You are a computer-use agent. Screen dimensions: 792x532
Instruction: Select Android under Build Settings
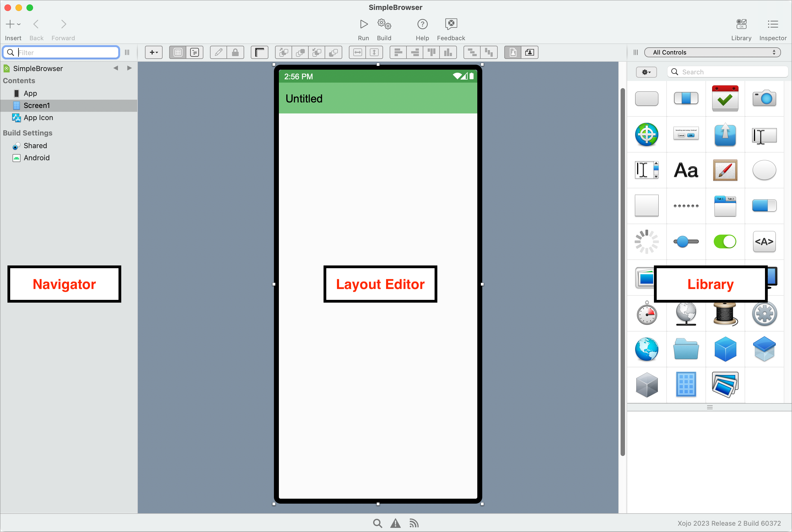pos(36,158)
